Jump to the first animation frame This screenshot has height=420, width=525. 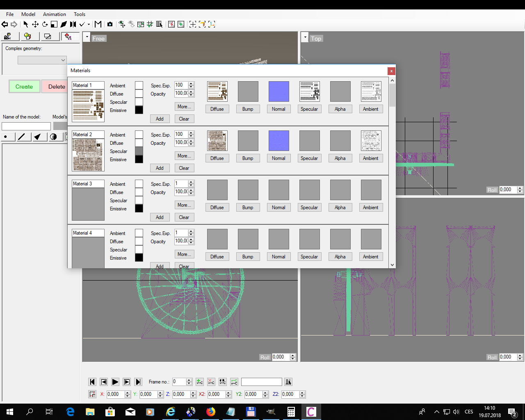pos(92,382)
